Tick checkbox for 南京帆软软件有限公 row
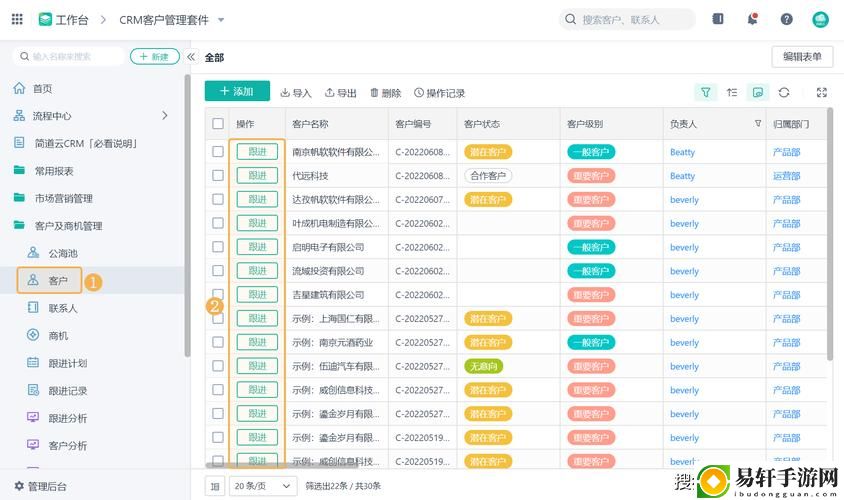The image size is (844, 500). (x=217, y=151)
